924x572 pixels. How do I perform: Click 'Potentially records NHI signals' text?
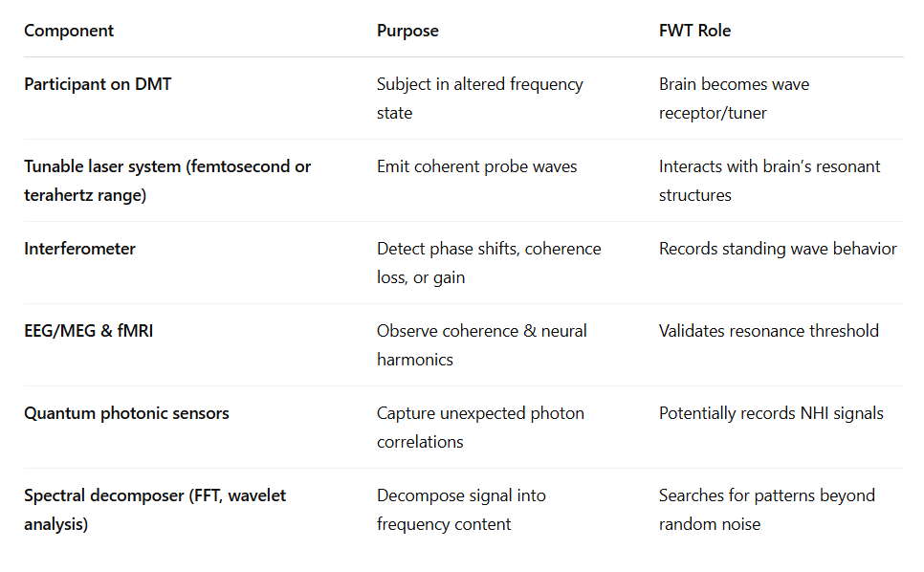(771, 413)
